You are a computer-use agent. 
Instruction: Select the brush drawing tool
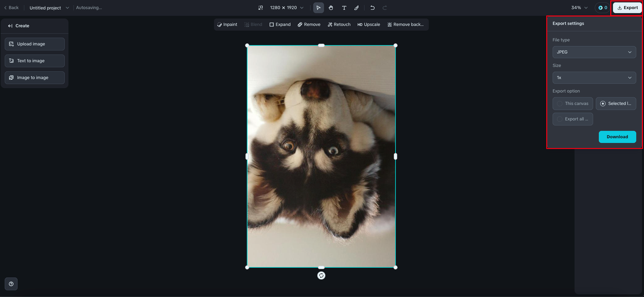click(x=357, y=8)
